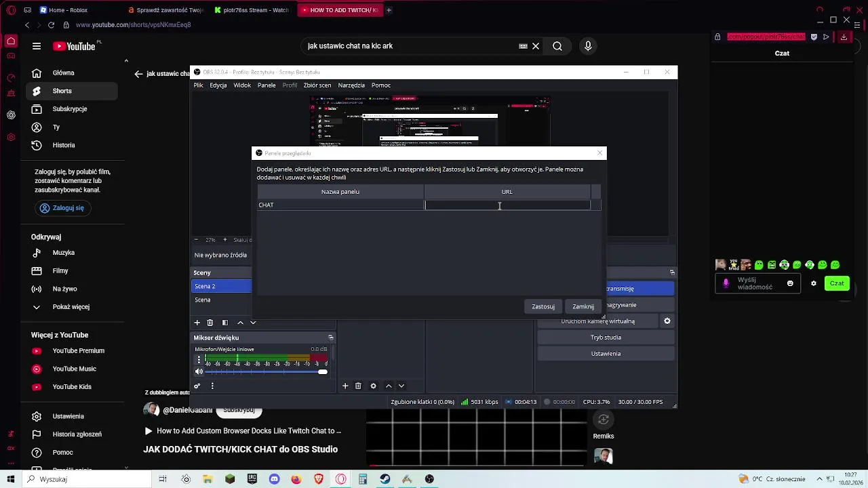The image size is (868, 488).
Task: Add a scene with the plus icon in OBS
Action: tap(197, 323)
